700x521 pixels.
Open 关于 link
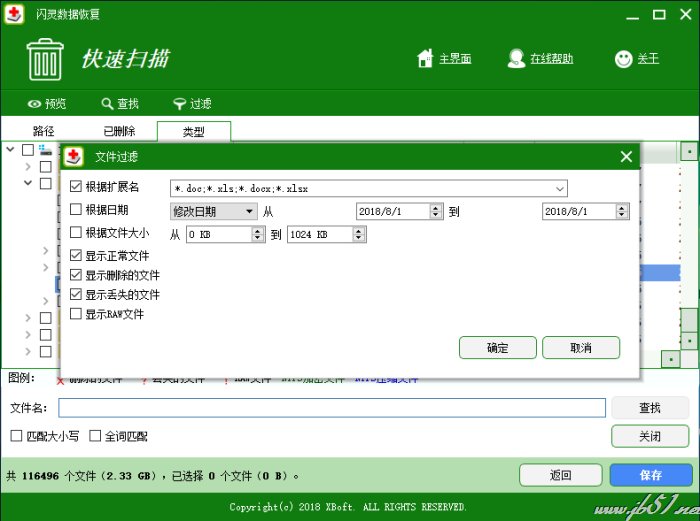click(x=648, y=59)
